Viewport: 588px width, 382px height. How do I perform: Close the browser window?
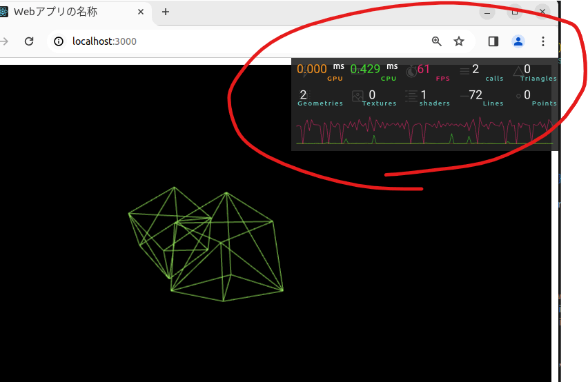(x=542, y=12)
